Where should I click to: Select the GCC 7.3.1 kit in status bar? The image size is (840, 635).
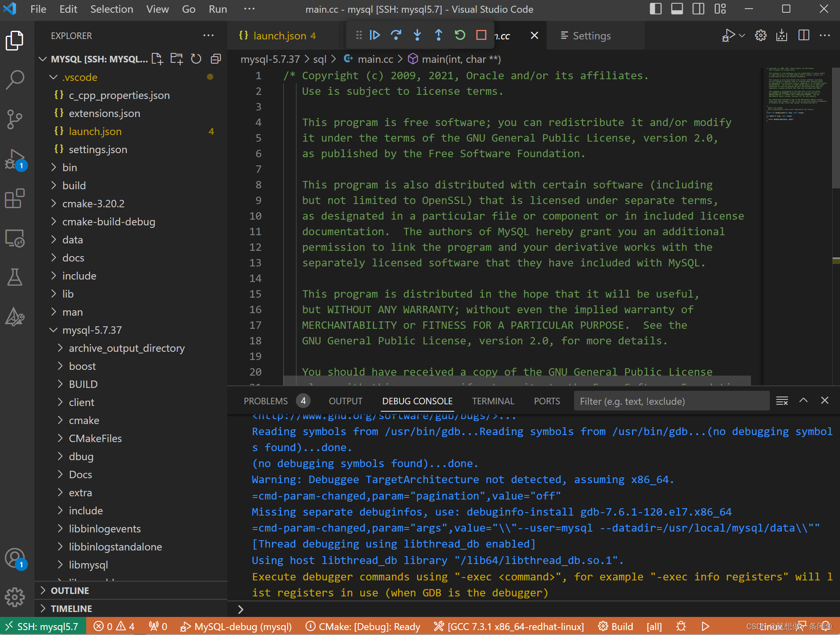(x=509, y=626)
